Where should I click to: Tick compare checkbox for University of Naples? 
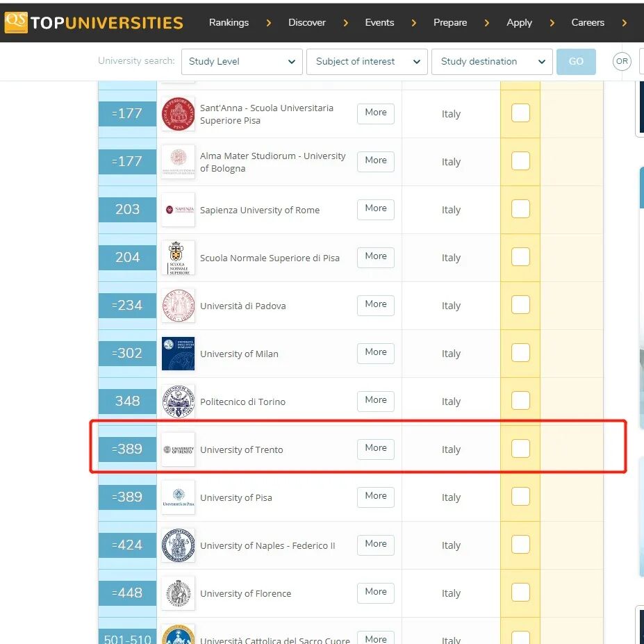click(520, 544)
